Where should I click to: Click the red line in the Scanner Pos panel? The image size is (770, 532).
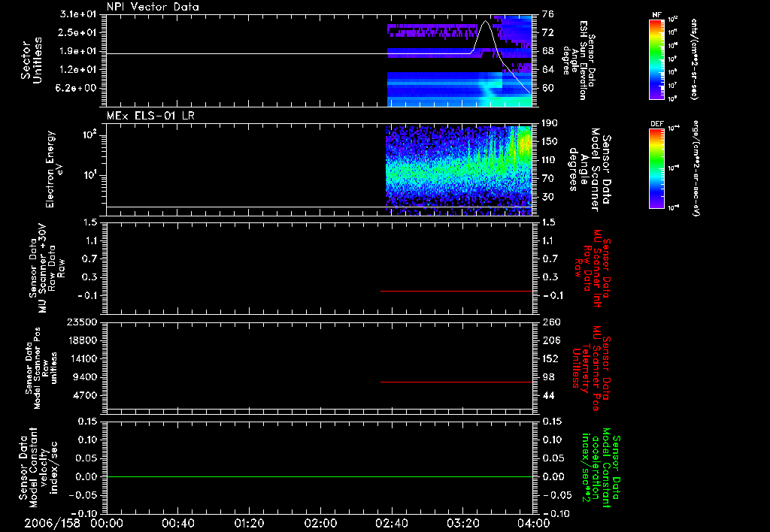(456, 382)
